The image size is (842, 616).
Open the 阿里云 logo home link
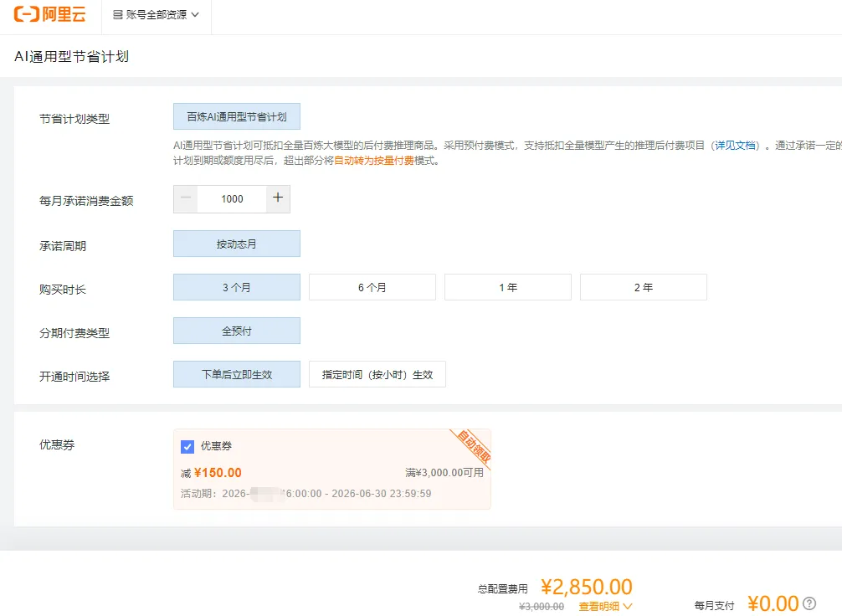50,14
